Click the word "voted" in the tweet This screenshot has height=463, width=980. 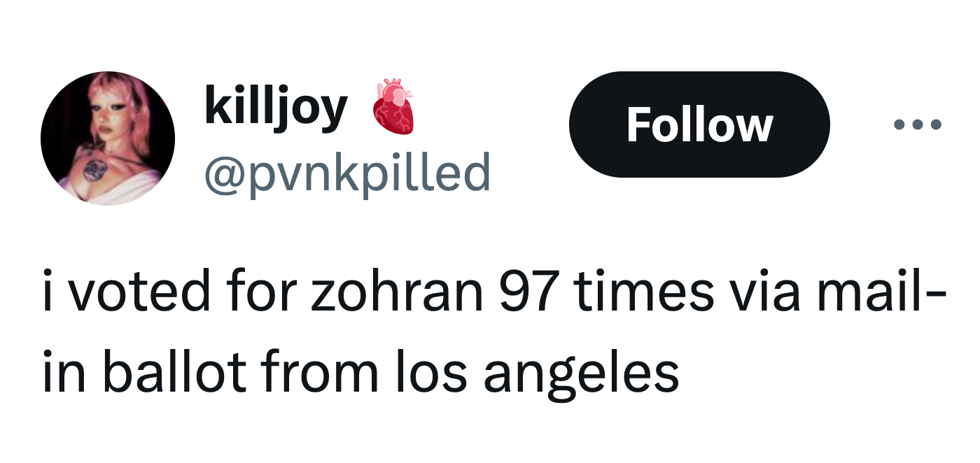pos(140,292)
